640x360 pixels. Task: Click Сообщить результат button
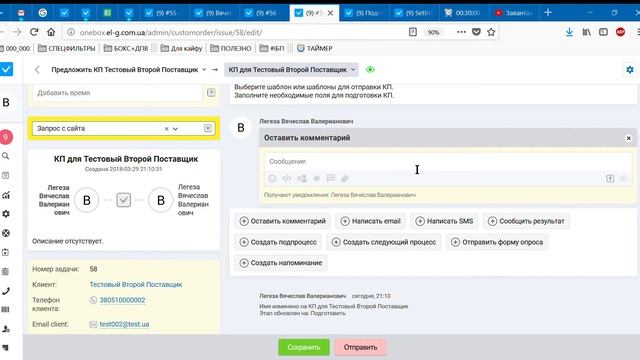pos(526,221)
